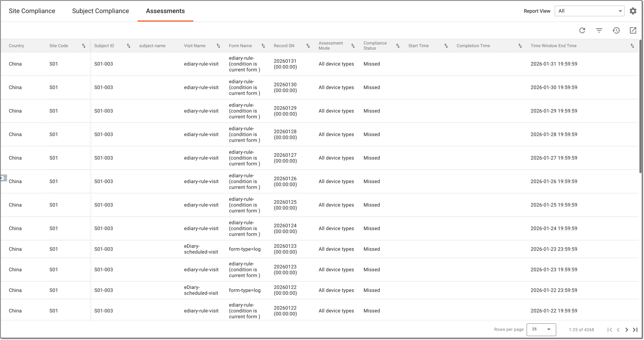Screen dimensions: 644x340
Task: Select record 20260131 (00:00:00) cell
Action: point(285,64)
